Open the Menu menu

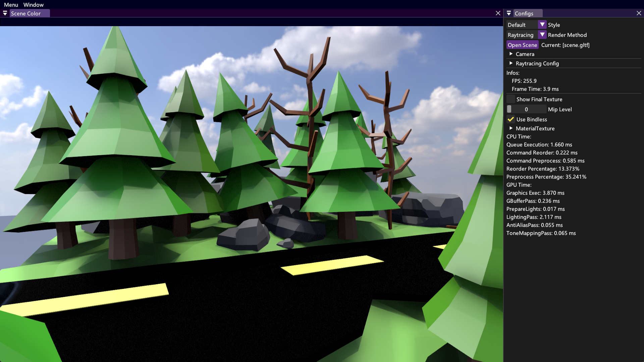(11, 5)
